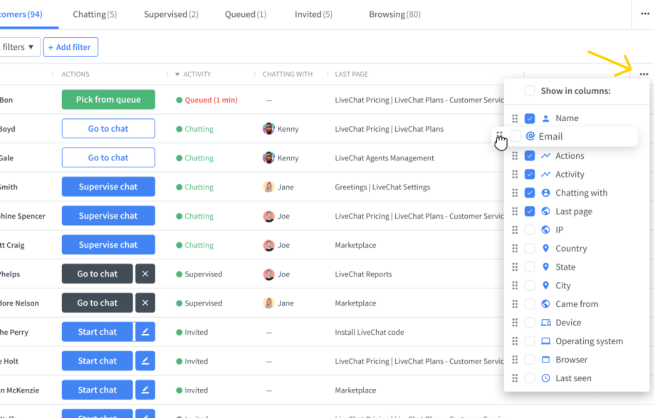The image size is (654, 418).
Task: Open the filters dropdown
Action: [x=18, y=47]
